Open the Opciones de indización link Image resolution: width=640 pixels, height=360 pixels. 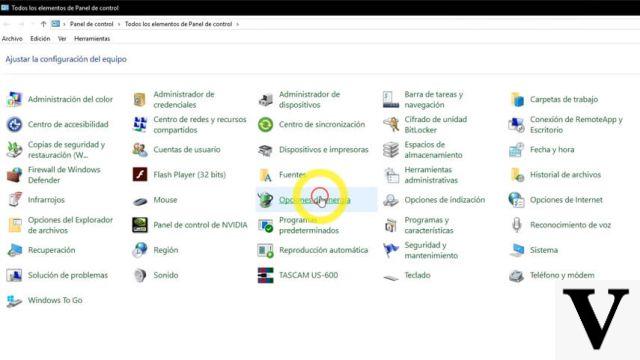(x=444, y=200)
